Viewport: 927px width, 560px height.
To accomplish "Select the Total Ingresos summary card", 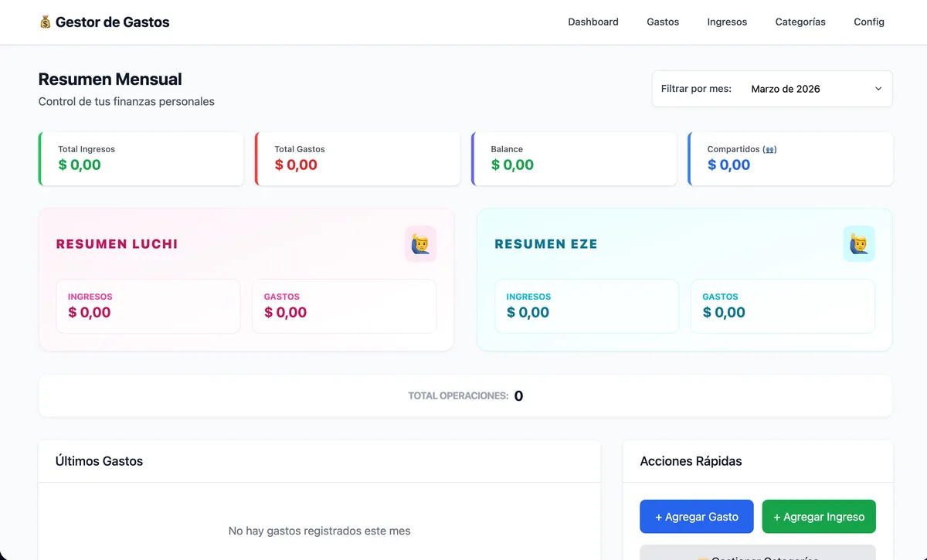I will pos(141,158).
